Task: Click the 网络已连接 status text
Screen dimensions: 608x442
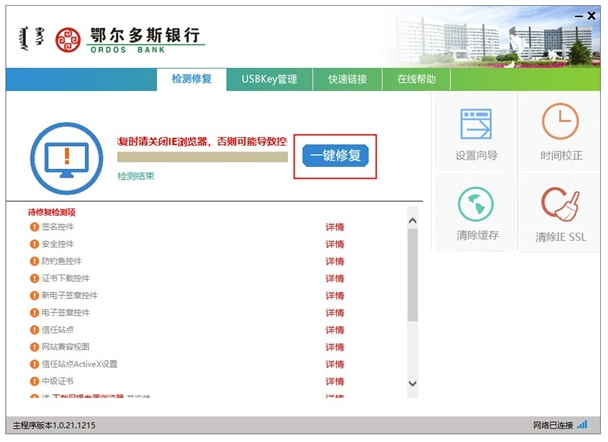Action: (553, 425)
